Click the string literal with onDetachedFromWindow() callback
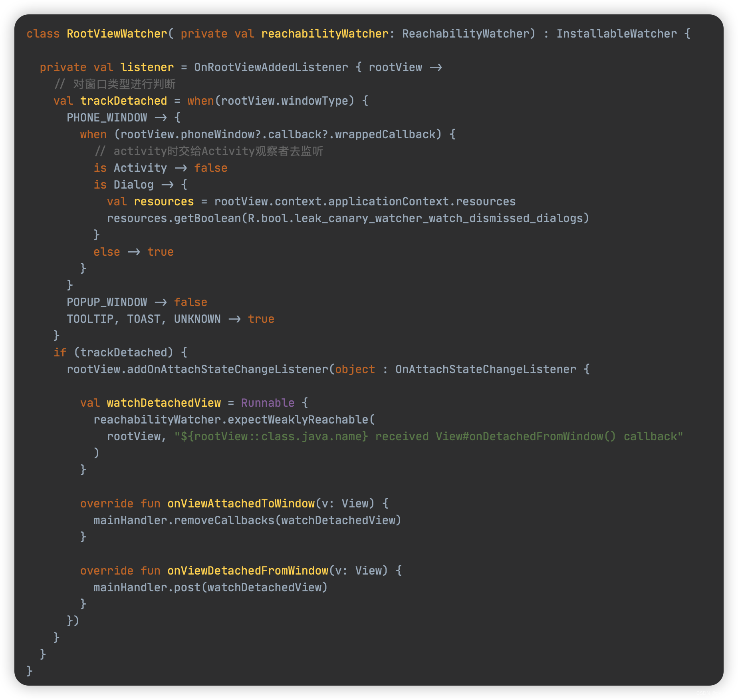Screen dimensions: 738x700 point(429,436)
